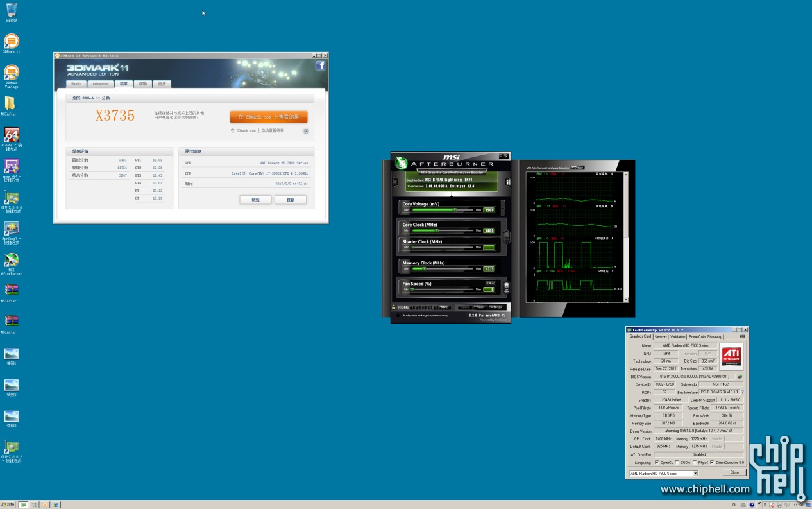Toggle auto-view results on 3DMark.com checkbox
812x509 pixels.
point(306,130)
